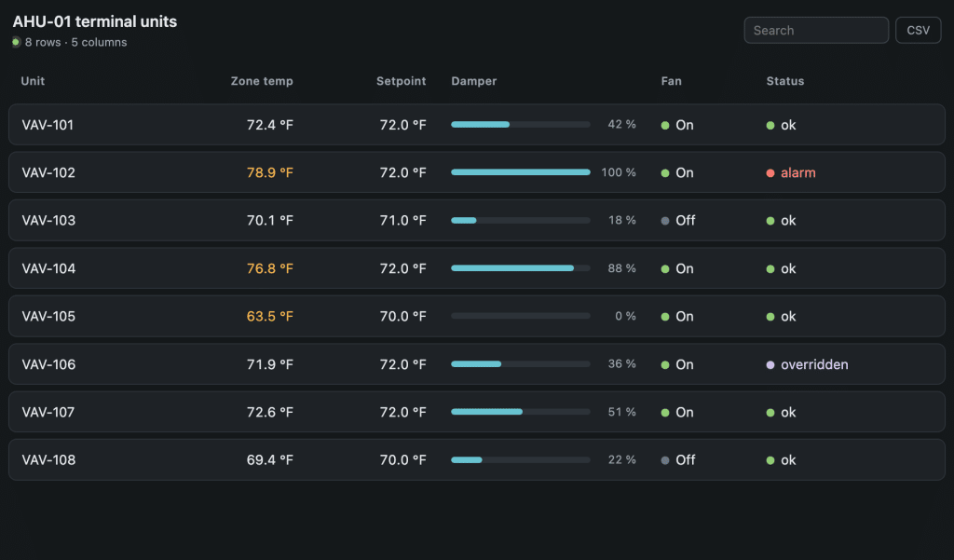Click the VAV-101 damper bar at 42 %
The height and width of the screenshot is (560, 954).
[521, 124]
